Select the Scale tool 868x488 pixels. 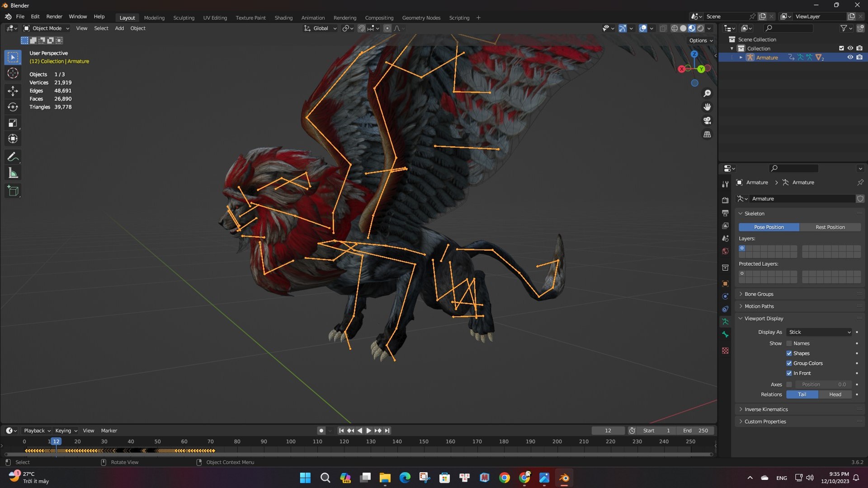[13, 123]
